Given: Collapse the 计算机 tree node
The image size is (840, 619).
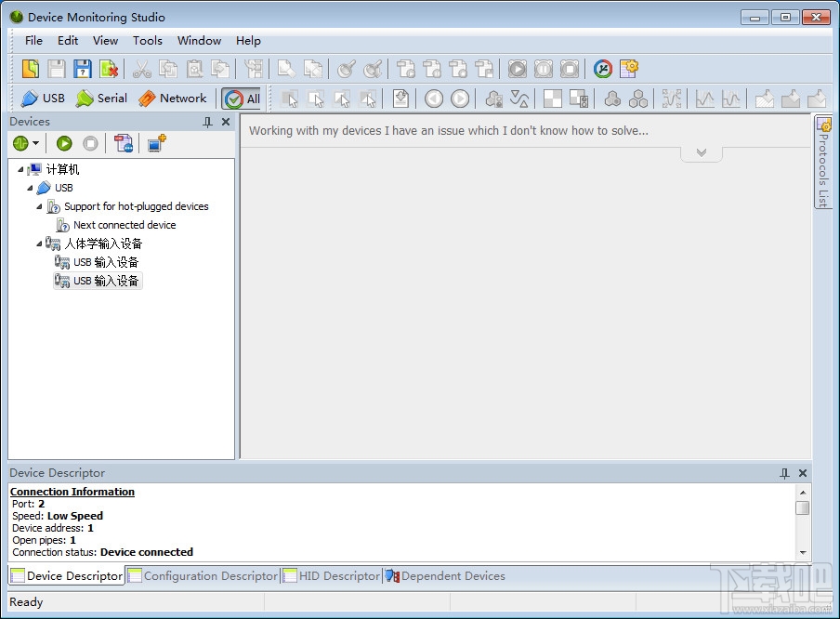Looking at the screenshot, I should 20,169.
